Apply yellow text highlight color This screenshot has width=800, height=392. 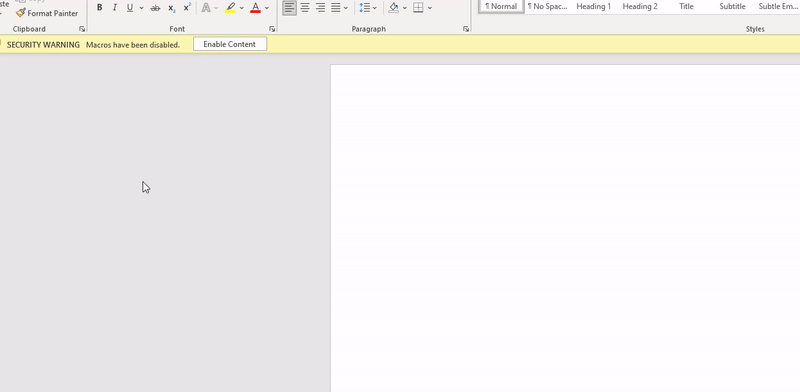pos(231,8)
